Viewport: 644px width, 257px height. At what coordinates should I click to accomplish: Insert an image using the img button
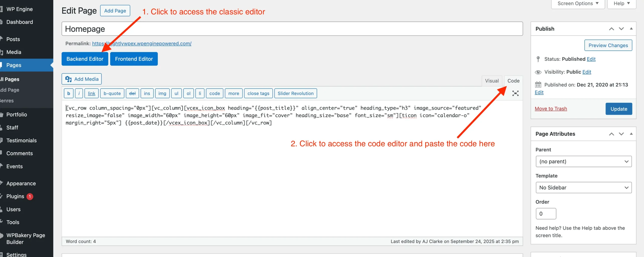coord(162,93)
